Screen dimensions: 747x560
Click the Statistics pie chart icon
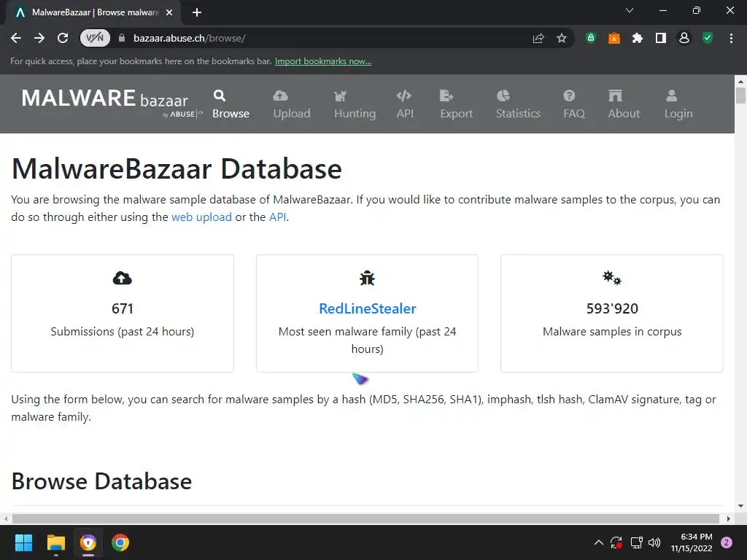(x=503, y=96)
